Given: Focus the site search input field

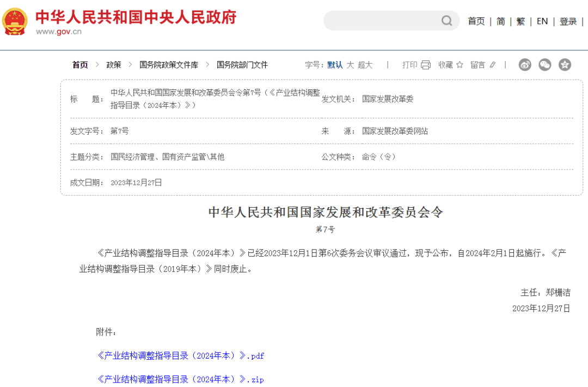Looking at the screenshot, I should [x=381, y=21].
